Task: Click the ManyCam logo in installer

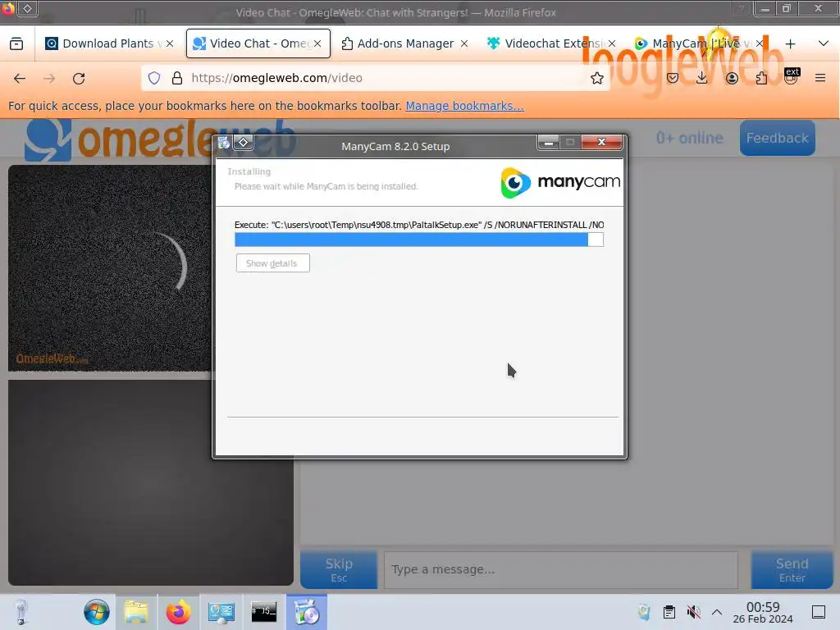Action: (560, 182)
